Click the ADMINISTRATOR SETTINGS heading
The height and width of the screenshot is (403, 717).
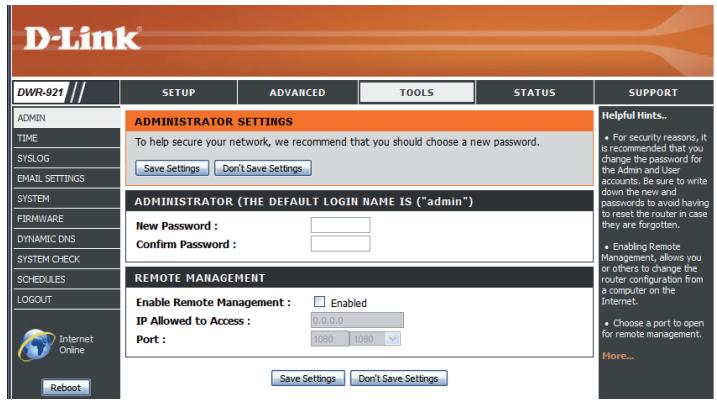pos(214,122)
